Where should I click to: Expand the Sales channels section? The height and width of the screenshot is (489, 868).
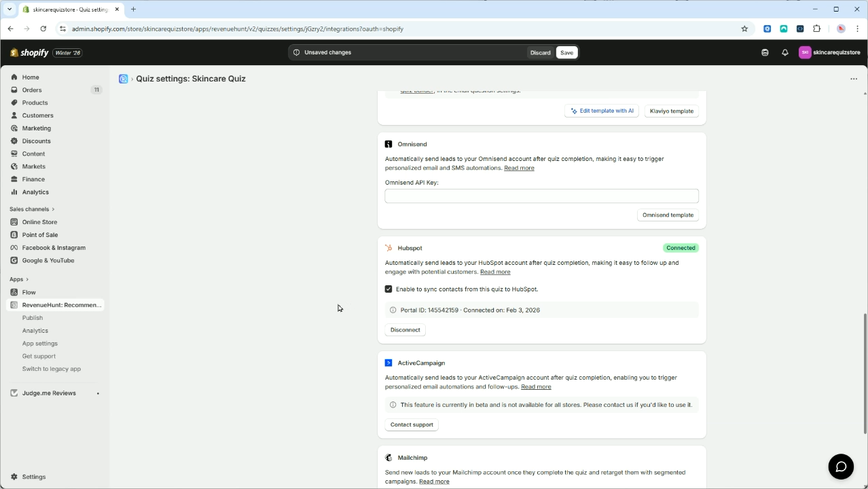click(31, 209)
